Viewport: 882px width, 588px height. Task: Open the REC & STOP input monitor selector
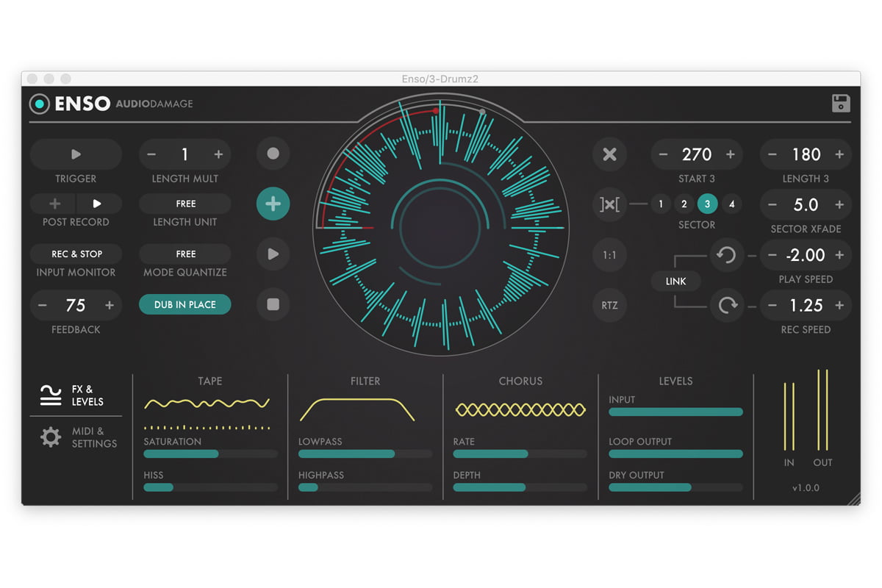tap(76, 254)
